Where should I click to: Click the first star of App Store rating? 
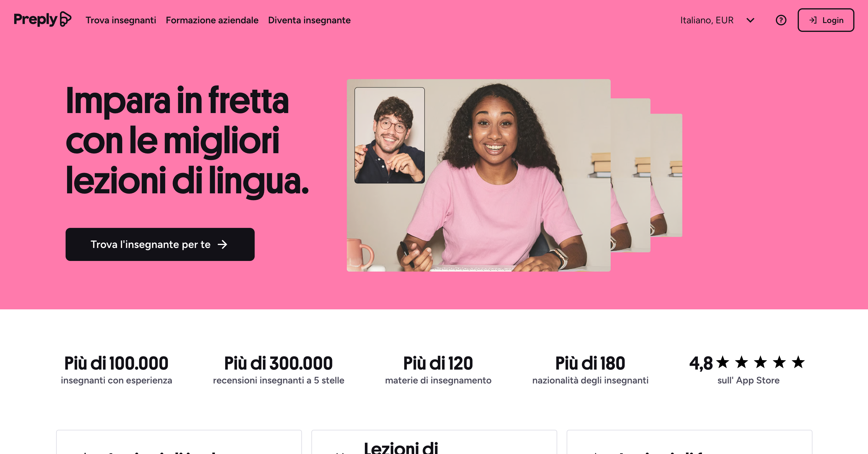point(722,362)
